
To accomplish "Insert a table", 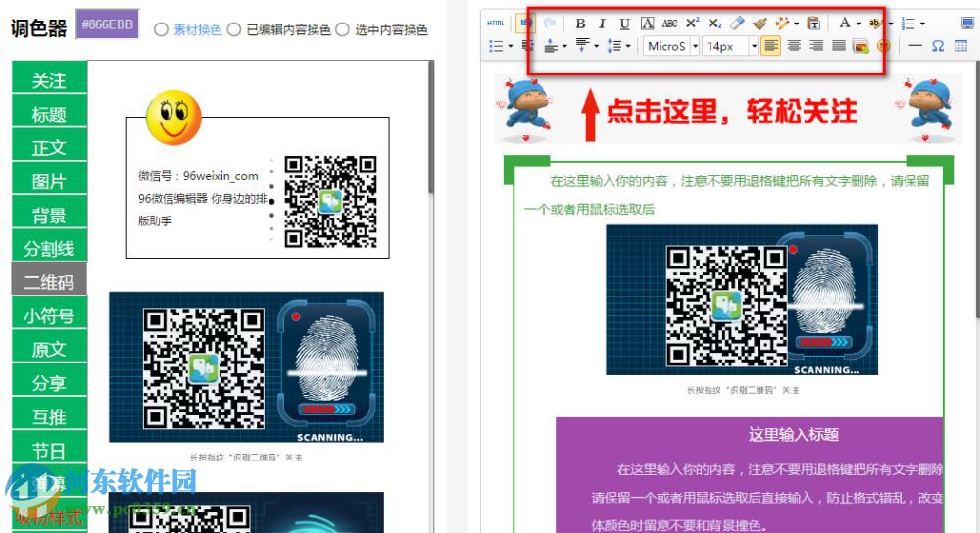I will [960, 46].
